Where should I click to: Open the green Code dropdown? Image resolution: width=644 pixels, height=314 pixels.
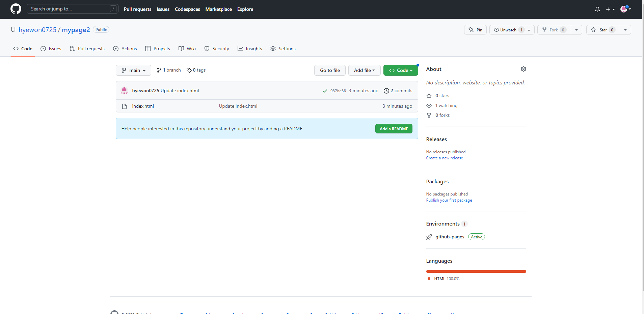point(401,70)
